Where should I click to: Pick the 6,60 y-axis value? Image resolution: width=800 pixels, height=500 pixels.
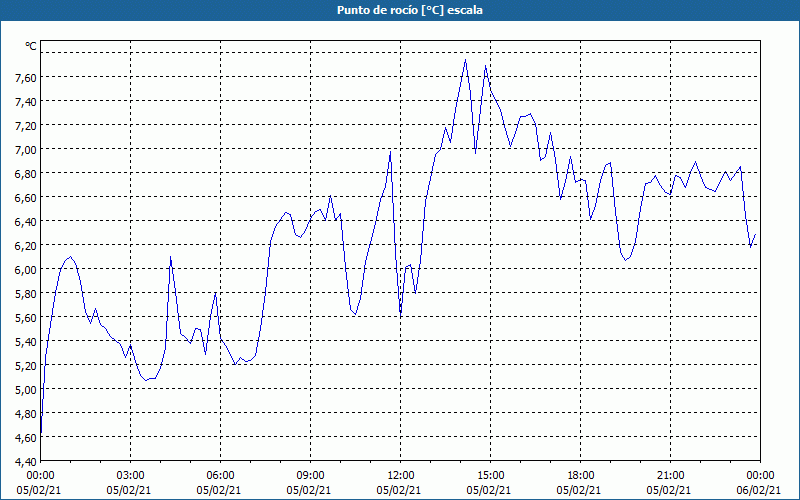pyautogui.click(x=27, y=197)
